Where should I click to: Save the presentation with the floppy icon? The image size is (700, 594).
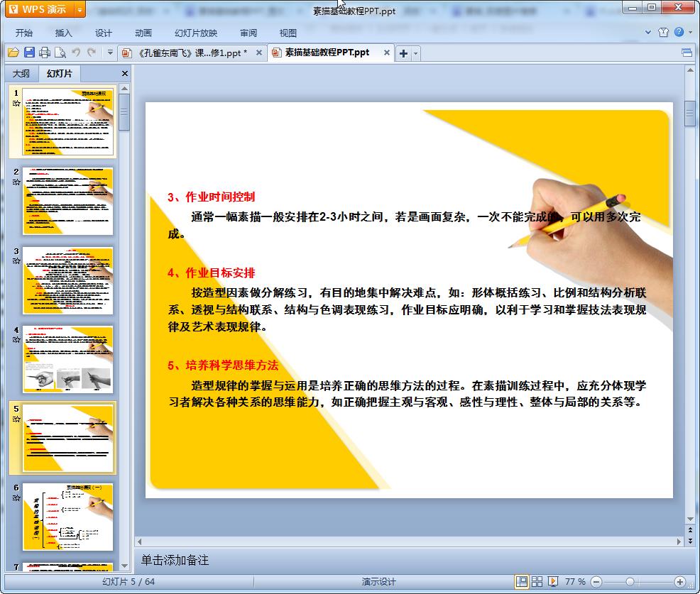pyautogui.click(x=29, y=53)
